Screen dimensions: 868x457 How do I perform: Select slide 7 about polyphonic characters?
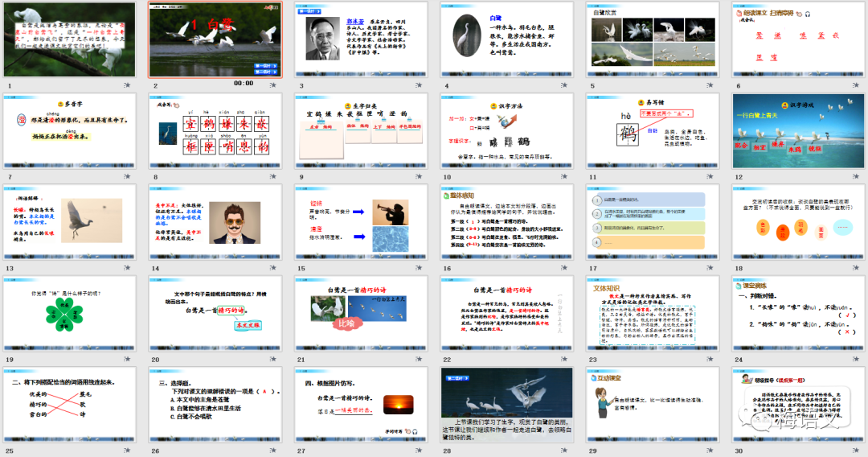[70, 130]
